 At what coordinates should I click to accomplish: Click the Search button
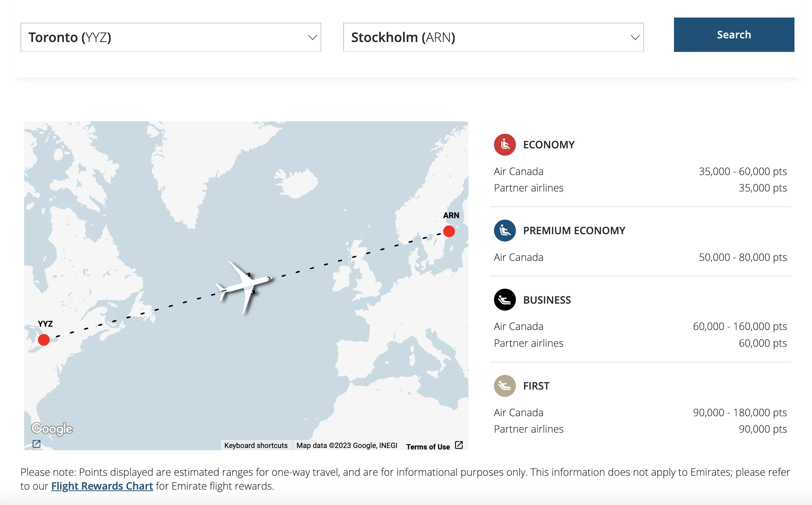click(x=734, y=35)
